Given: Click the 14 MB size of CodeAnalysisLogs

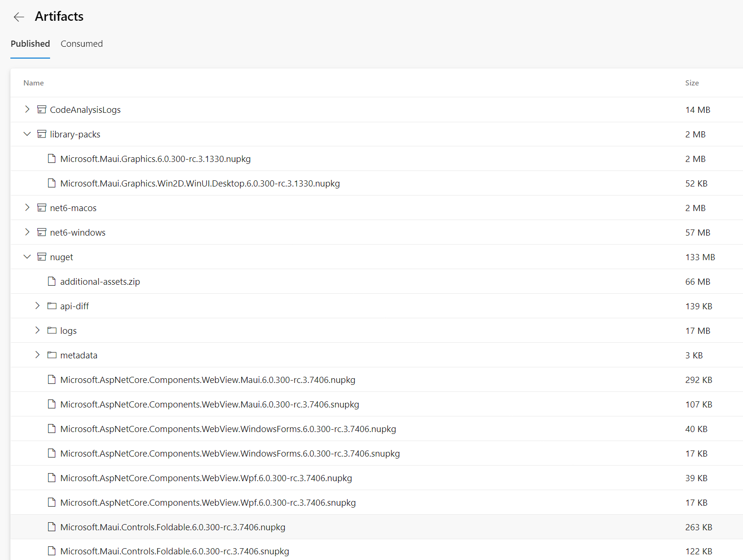Looking at the screenshot, I should tap(698, 110).
